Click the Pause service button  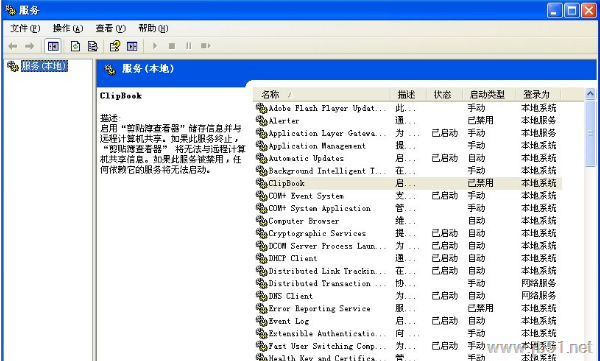click(189, 46)
